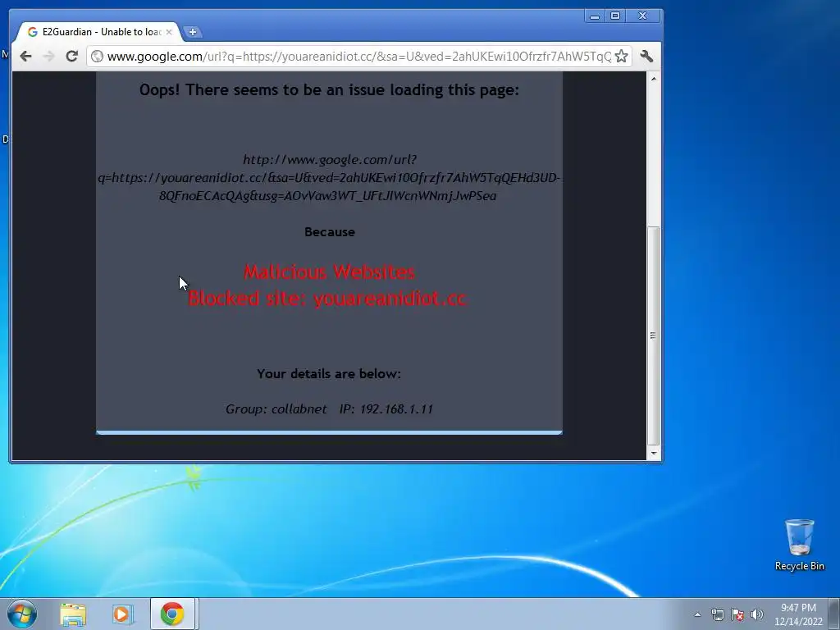840x630 pixels.
Task: Click the Show desktop button
Action: coord(834,614)
